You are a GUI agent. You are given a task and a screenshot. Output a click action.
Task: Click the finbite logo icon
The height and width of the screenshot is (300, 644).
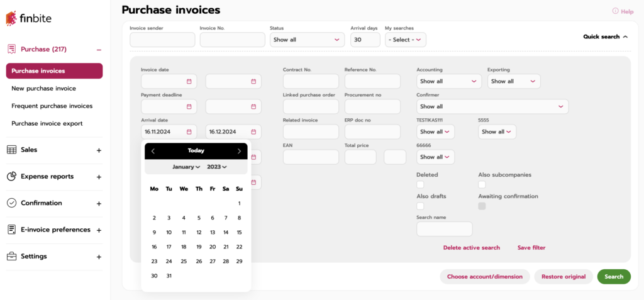pos(12,18)
